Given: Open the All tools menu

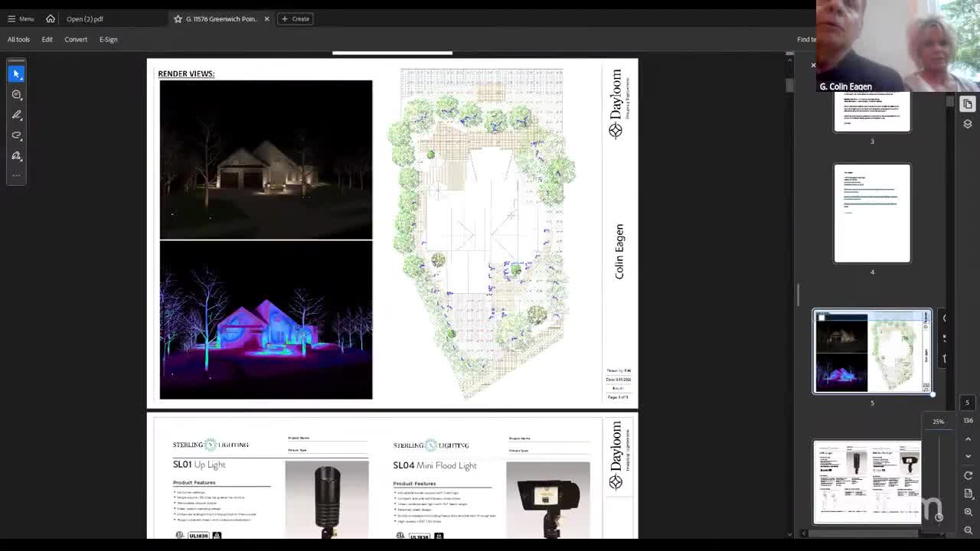Looking at the screenshot, I should (x=18, y=39).
